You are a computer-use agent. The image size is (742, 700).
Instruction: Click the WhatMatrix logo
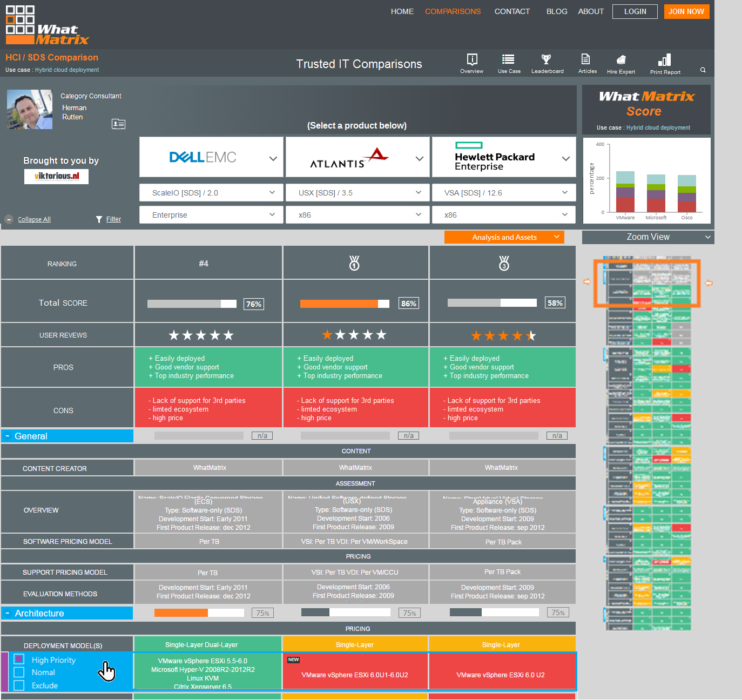coord(47,25)
